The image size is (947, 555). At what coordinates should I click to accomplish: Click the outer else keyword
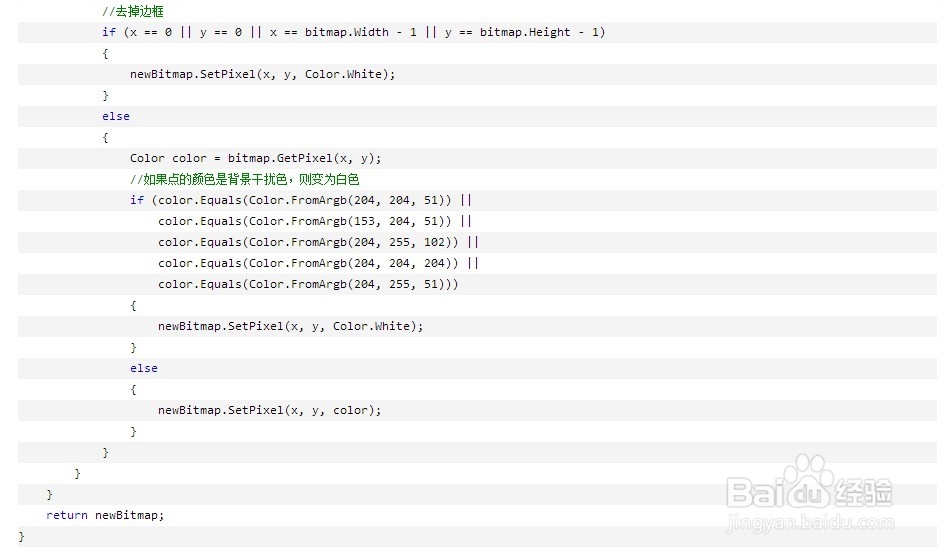(115, 117)
